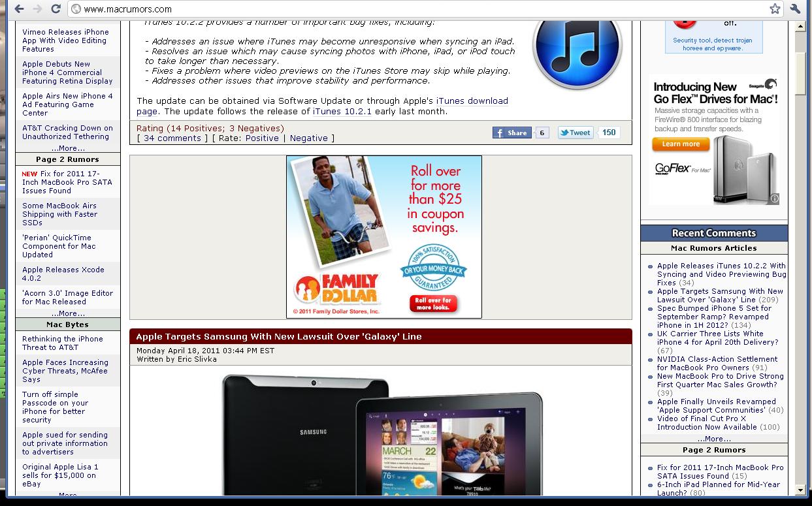Click the Twitter Tweet button
The image size is (812, 506).
(576, 133)
